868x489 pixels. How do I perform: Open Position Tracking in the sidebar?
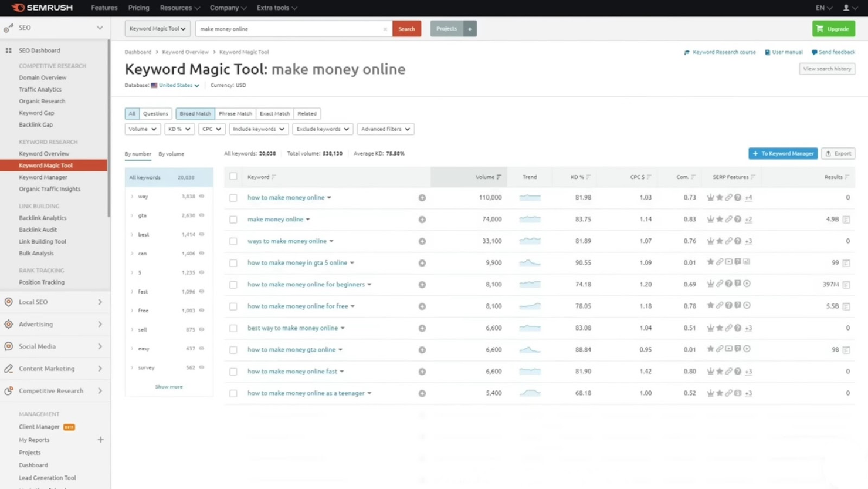coord(42,282)
